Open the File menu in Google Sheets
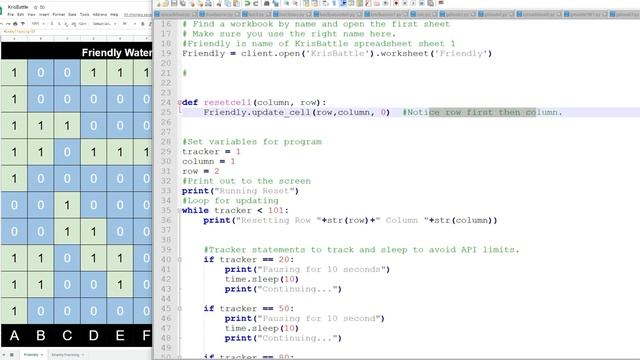The image size is (640, 360). click(10, 15)
